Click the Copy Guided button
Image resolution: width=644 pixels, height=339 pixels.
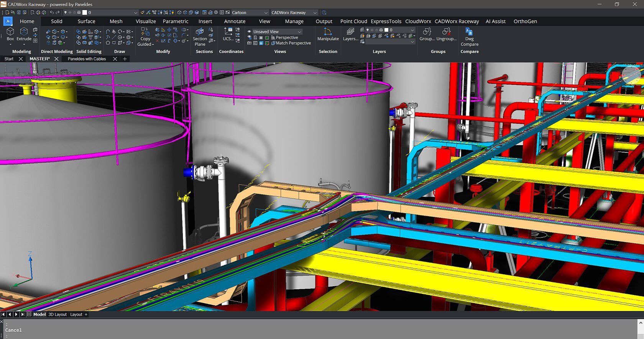coord(146,37)
